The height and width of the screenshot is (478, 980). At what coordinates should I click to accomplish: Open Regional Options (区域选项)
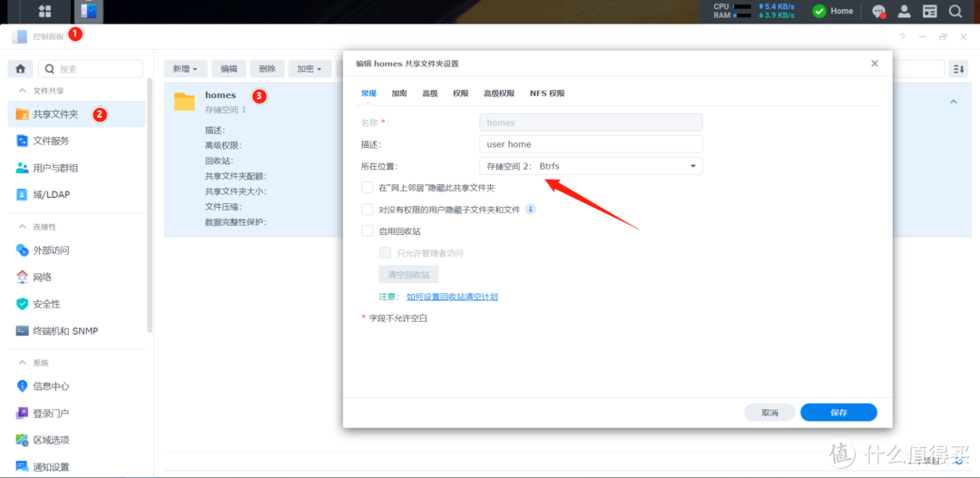76,440
